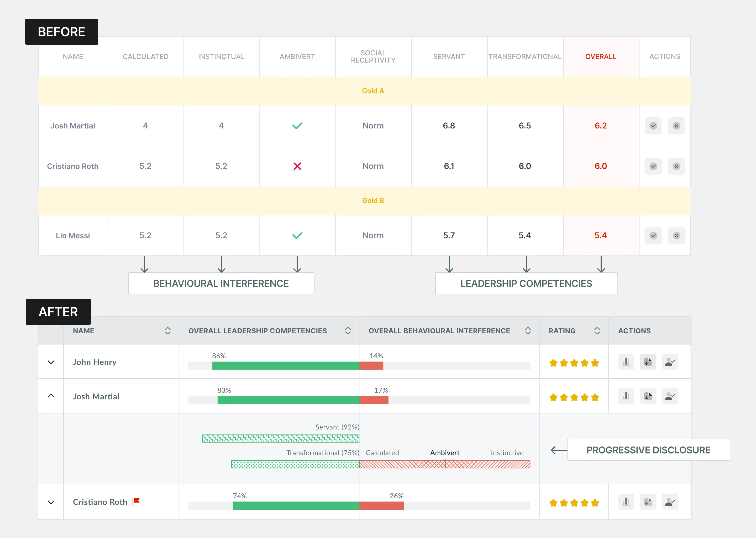Click red flag next to Cristiano Roth
The image size is (756, 538).
[136, 501]
